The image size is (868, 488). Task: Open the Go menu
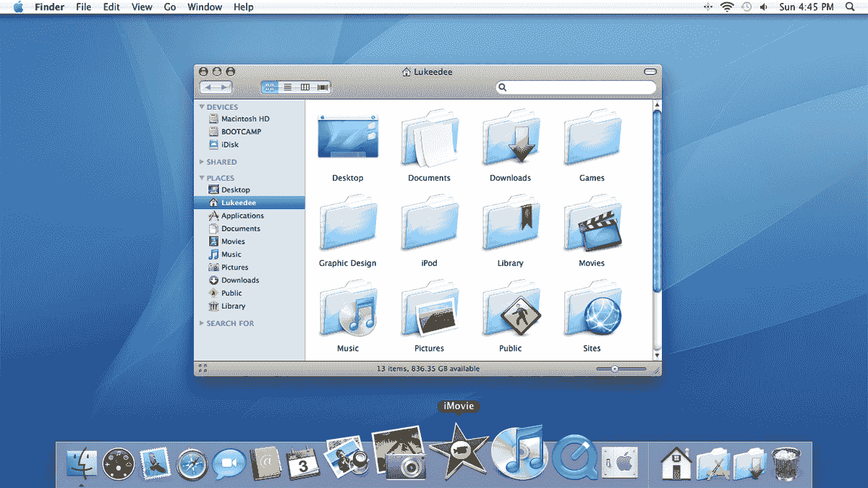click(x=170, y=7)
